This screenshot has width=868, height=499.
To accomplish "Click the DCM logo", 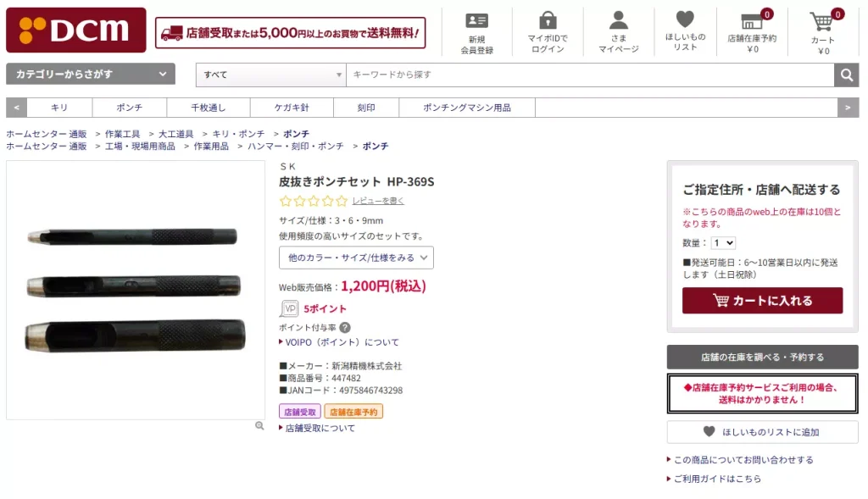I will (x=75, y=30).
